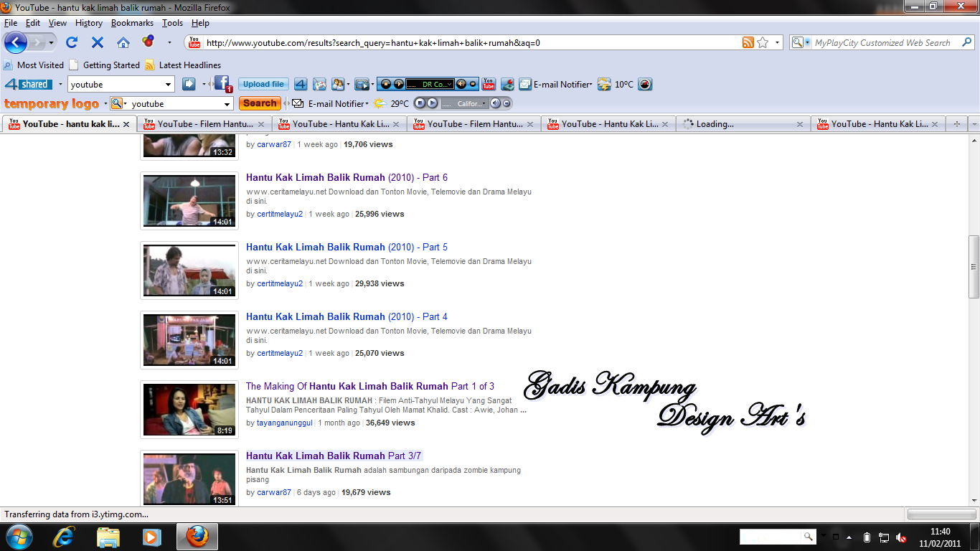Image resolution: width=980 pixels, height=551 pixels.
Task: Subscribe via the RSS feed icon in address bar
Action: coord(748,42)
